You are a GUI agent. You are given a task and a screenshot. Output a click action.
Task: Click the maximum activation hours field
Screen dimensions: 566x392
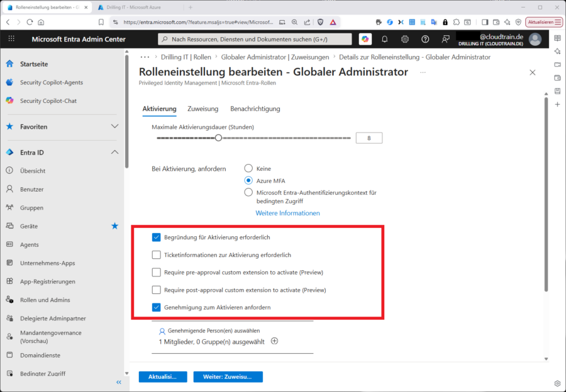[x=369, y=138]
